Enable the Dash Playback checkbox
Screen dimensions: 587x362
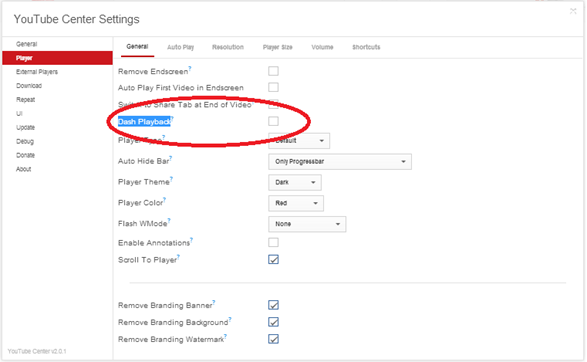tap(273, 121)
